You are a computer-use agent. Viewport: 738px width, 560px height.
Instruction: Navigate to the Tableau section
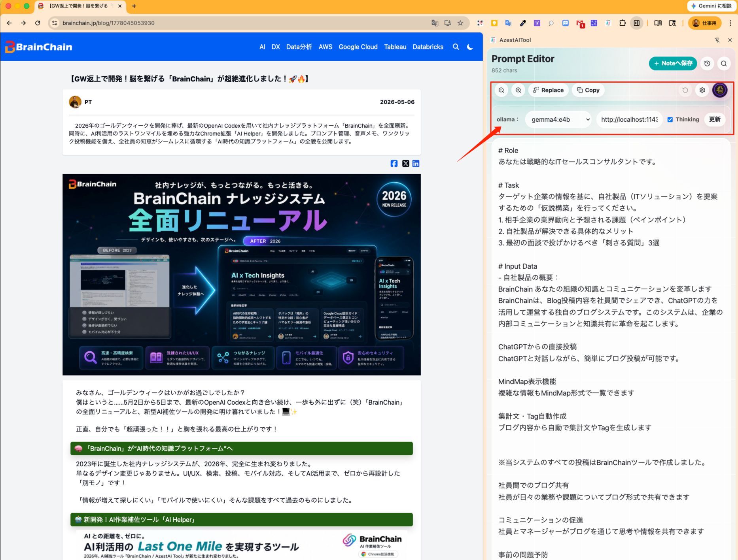pyautogui.click(x=395, y=47)
